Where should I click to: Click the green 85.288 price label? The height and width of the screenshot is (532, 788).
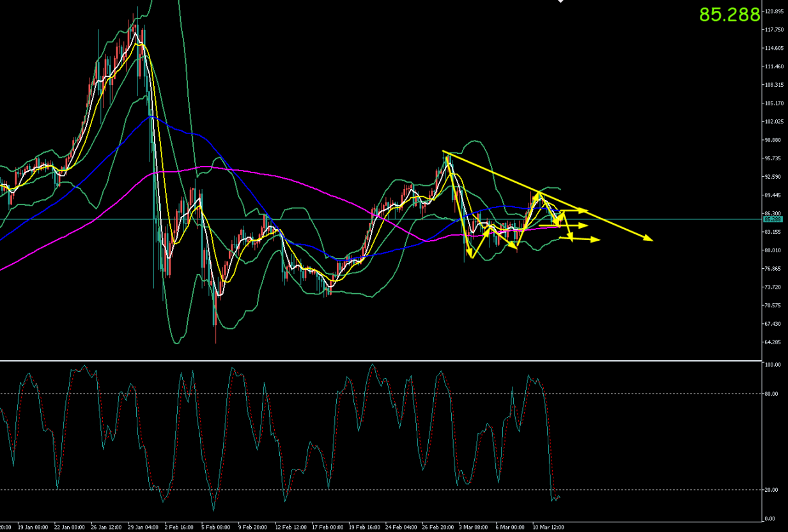click(729, 15)
